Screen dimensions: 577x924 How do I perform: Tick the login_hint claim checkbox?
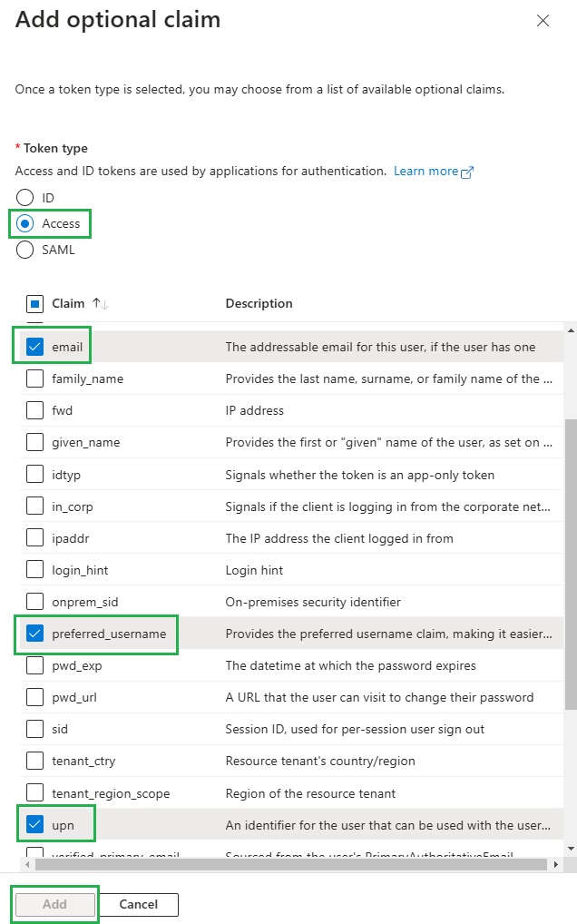pos(34,569)
